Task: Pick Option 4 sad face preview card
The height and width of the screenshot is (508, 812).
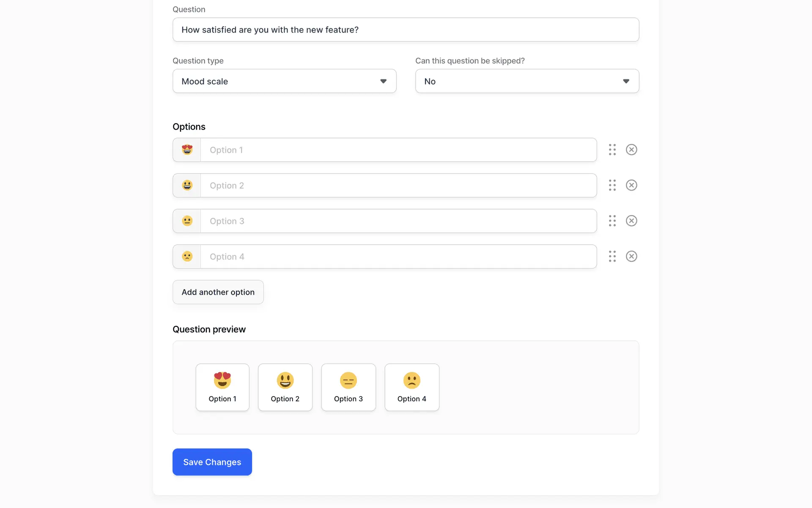Action: point(412,387)
